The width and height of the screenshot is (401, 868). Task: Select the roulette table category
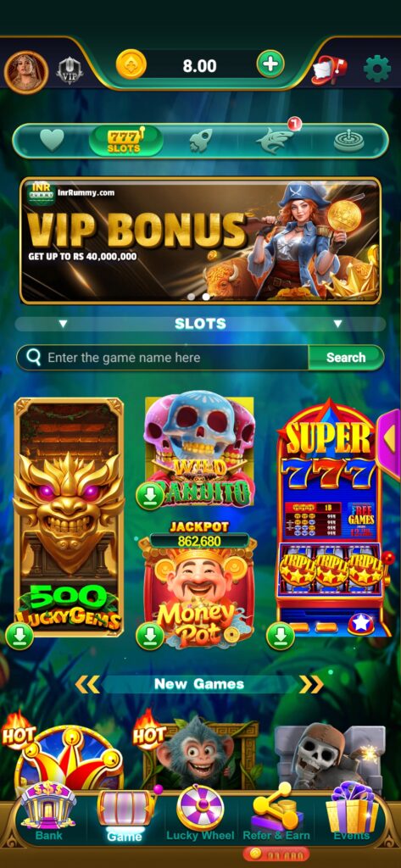pos(351,141)
